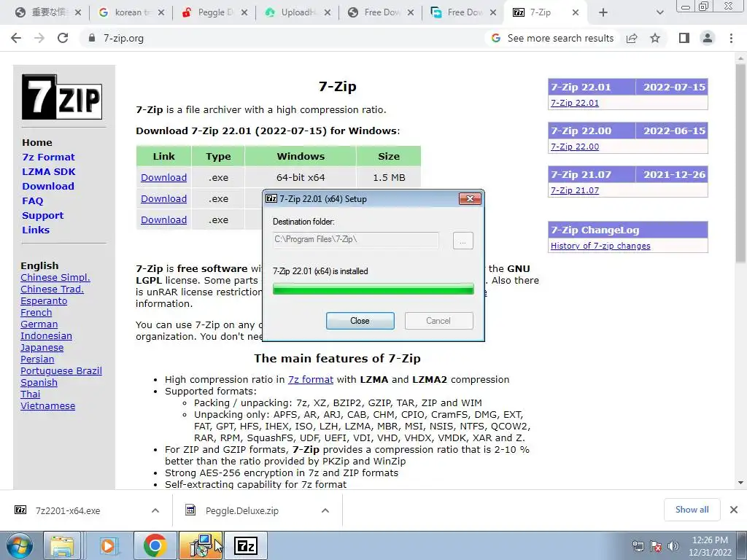Switch the site language to Japanese
747x560 pixels.
coord(42,348)
